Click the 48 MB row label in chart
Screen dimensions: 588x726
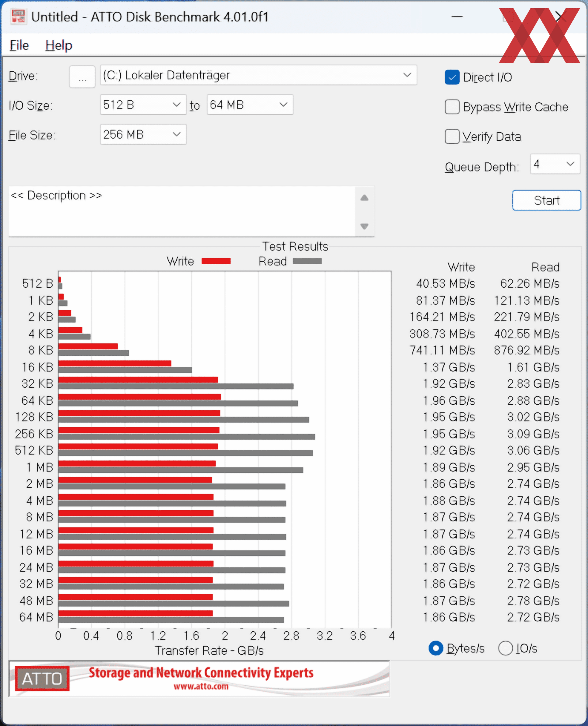(36, 601)
